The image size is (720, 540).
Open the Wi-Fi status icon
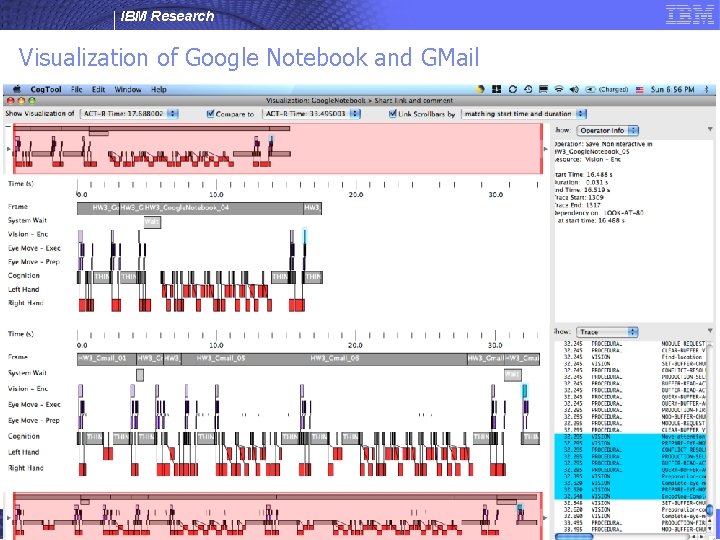pos(559,90)
